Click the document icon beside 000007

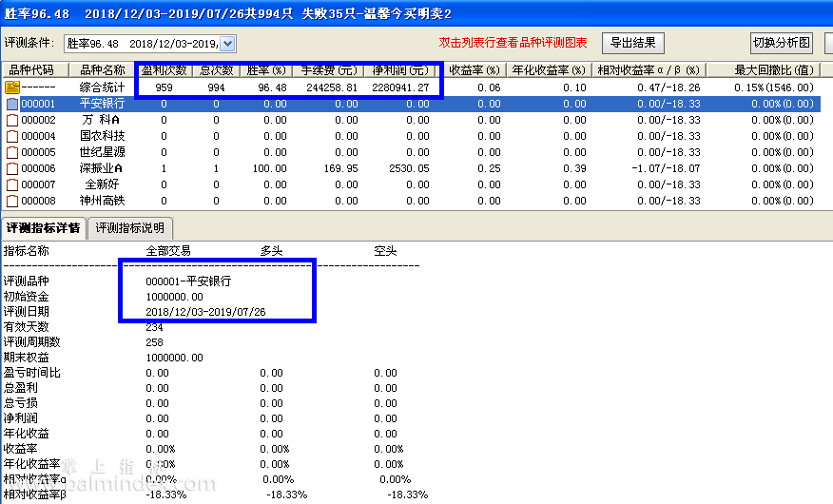click(x=12, y=184)
